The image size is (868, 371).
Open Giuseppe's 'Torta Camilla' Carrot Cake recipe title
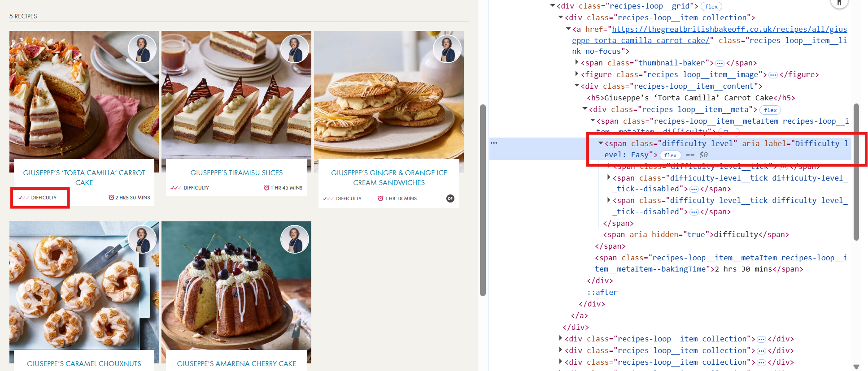[84, 177]
